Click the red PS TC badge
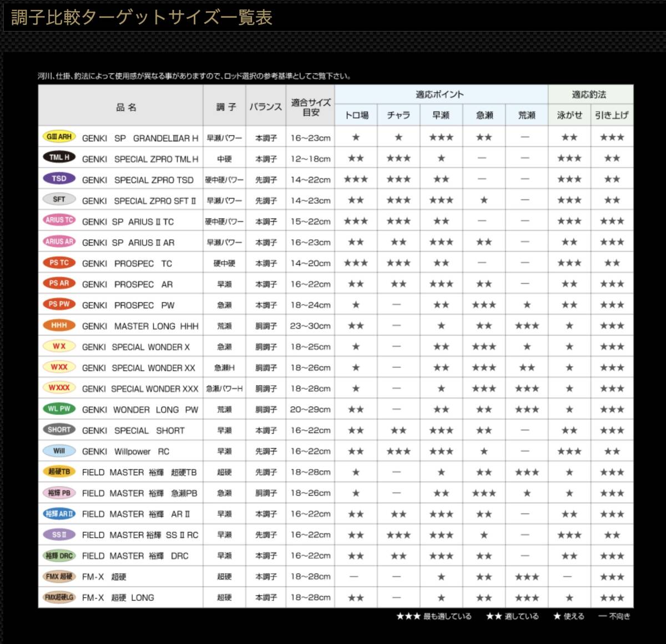 (59, 262)
